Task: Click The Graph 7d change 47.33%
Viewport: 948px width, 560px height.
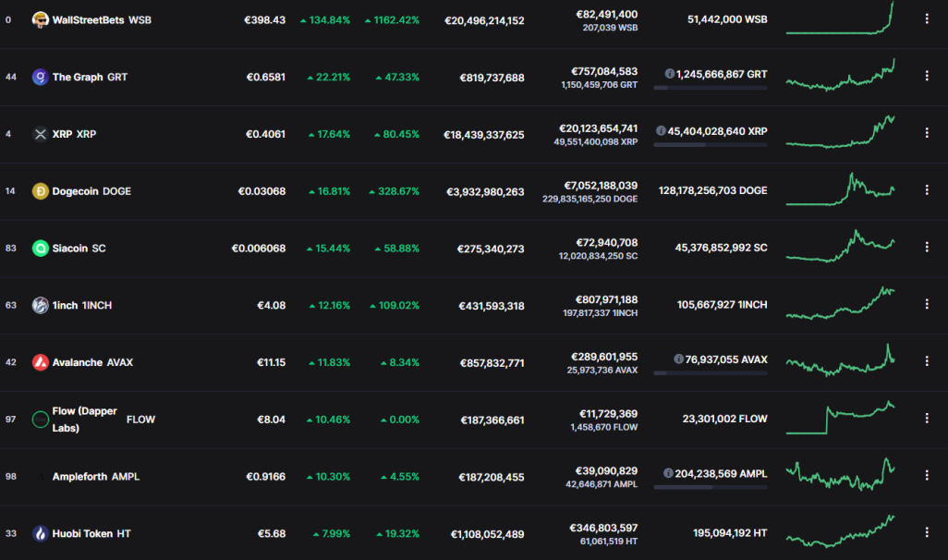Action: (x=397, y=77)
